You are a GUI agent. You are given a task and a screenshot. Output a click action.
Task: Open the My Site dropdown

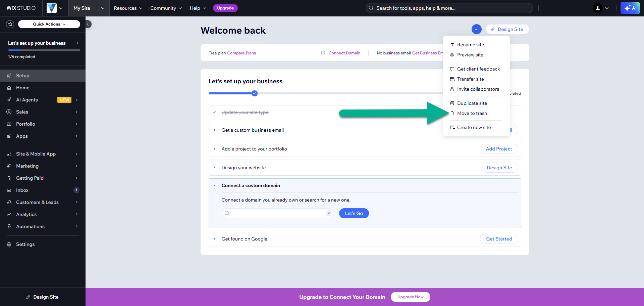tap(89, 8)
